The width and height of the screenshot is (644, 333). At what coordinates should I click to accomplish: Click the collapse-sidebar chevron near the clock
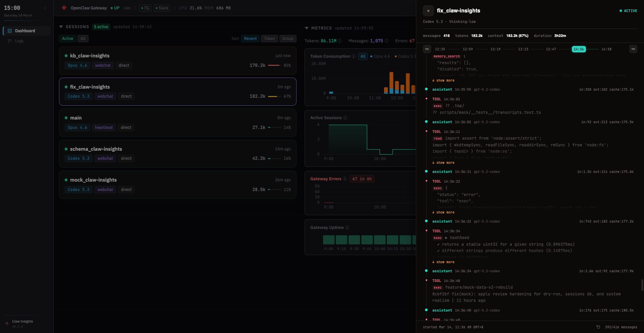click(46, 8)
